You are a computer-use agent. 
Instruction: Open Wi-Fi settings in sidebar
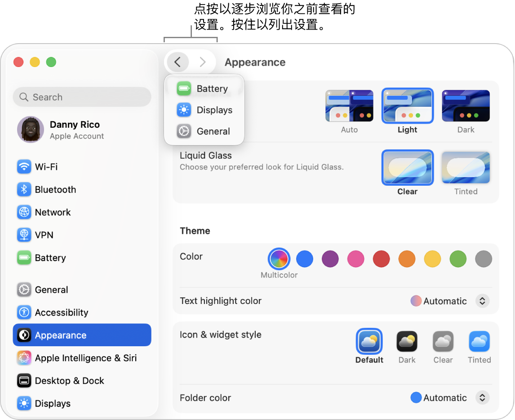pyautogui.click(x=82, y=167)
